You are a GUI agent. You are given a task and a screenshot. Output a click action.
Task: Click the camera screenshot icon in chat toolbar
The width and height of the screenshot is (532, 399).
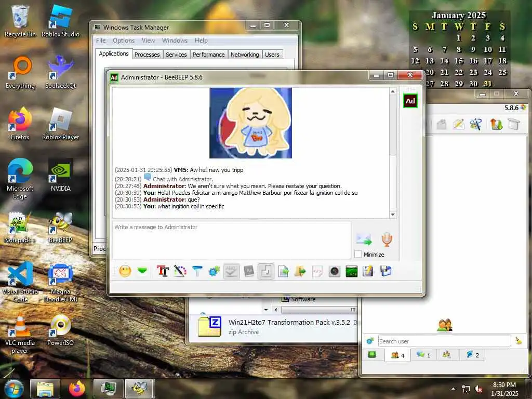click(335, 271)
